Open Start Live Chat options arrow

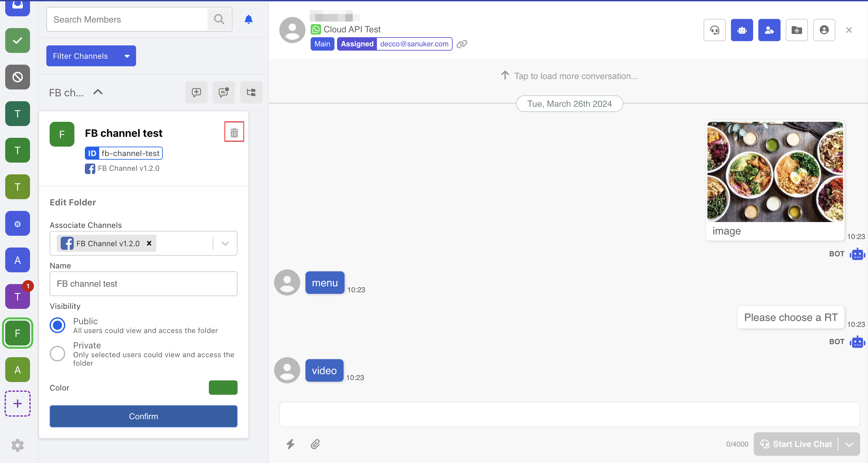[x=849, y=444]
